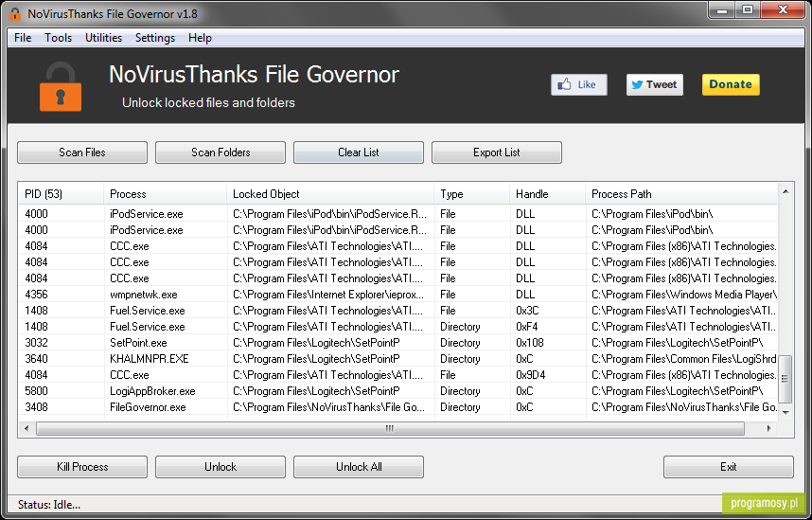
Task: Sort by Process Path column header
Action: [x=681, y=194]
